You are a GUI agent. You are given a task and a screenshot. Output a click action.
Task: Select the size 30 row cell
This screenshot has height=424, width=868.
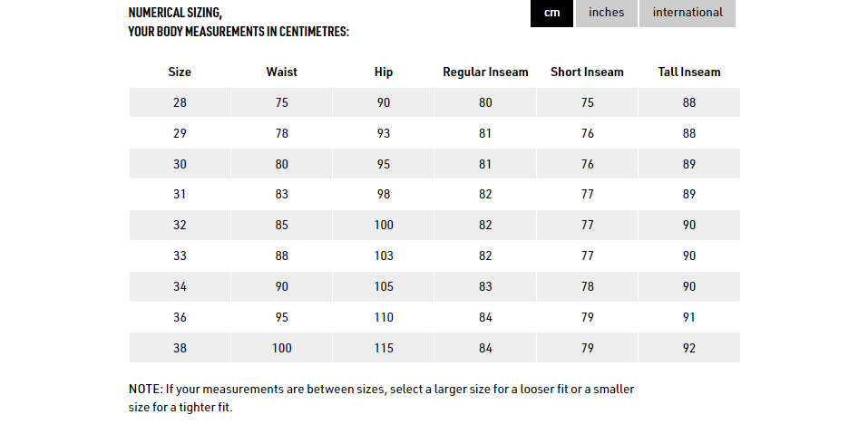click(x=180, y=164)
